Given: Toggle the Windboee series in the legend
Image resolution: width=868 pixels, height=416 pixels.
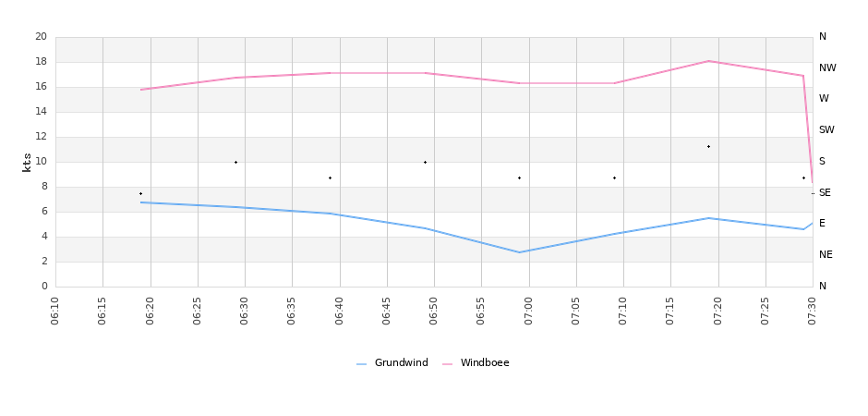Looking at the screenshot, I should pyautogui.click(x=484, y=363).
